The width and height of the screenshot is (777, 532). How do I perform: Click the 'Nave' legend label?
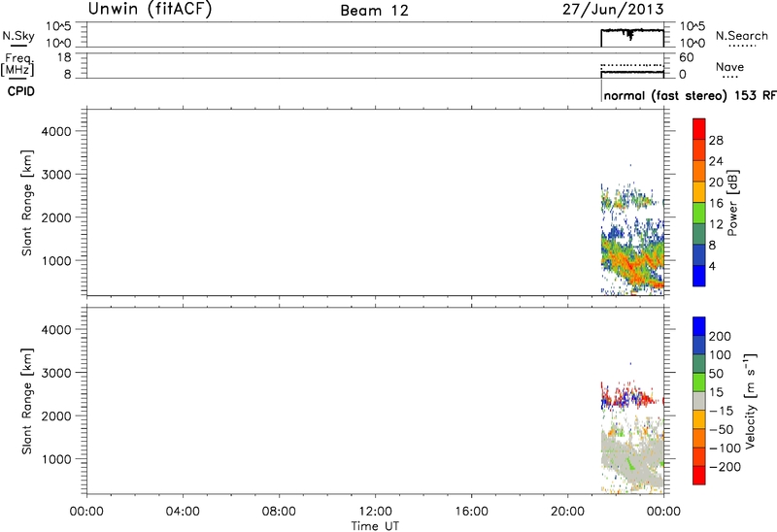pos(729,66)
